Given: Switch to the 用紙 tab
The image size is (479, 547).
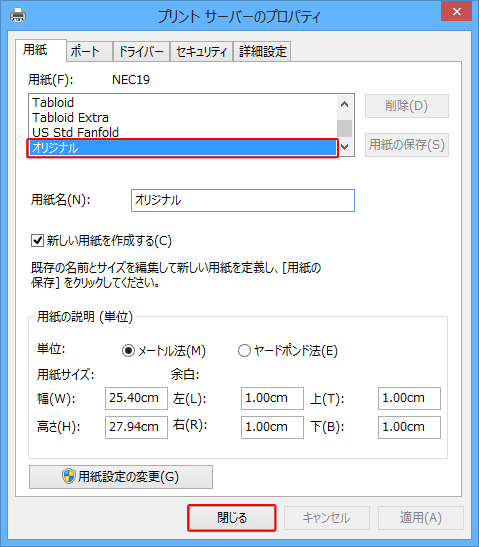Looking at the screenshot, I should point(40,50).
